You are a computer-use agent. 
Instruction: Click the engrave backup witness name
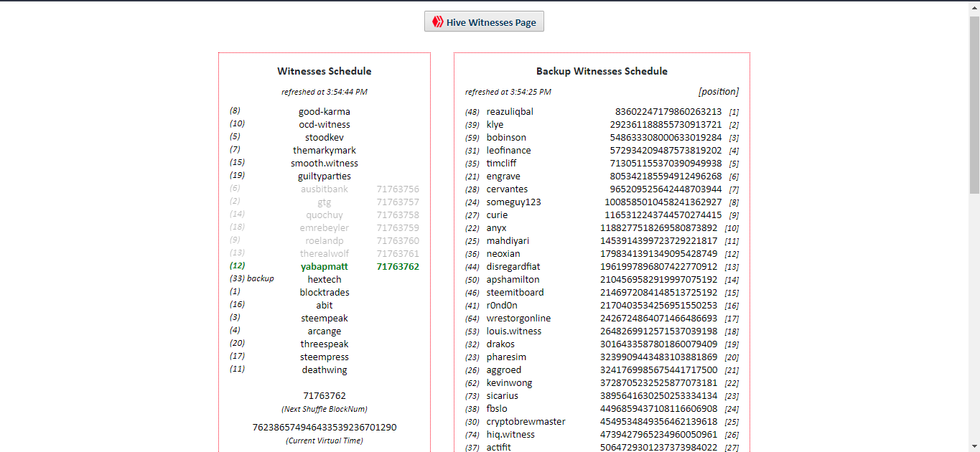point(503,176)
